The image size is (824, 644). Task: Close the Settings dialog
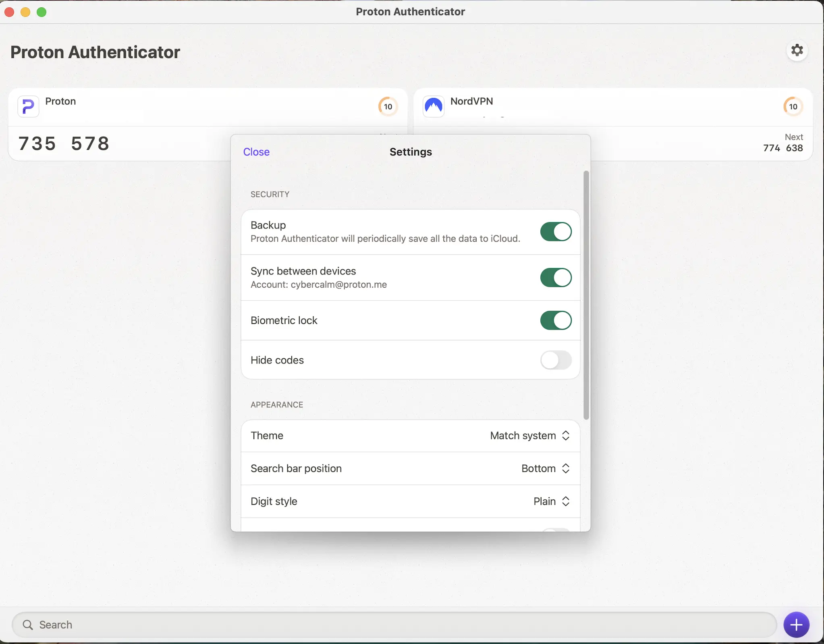coord(256,152)
